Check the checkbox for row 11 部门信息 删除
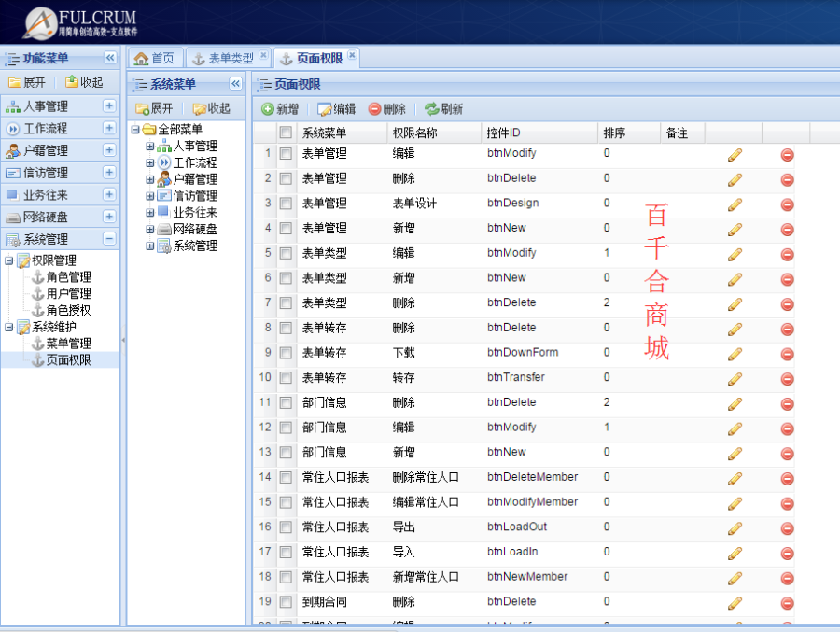The image size is (840, 632). [286, 402]
